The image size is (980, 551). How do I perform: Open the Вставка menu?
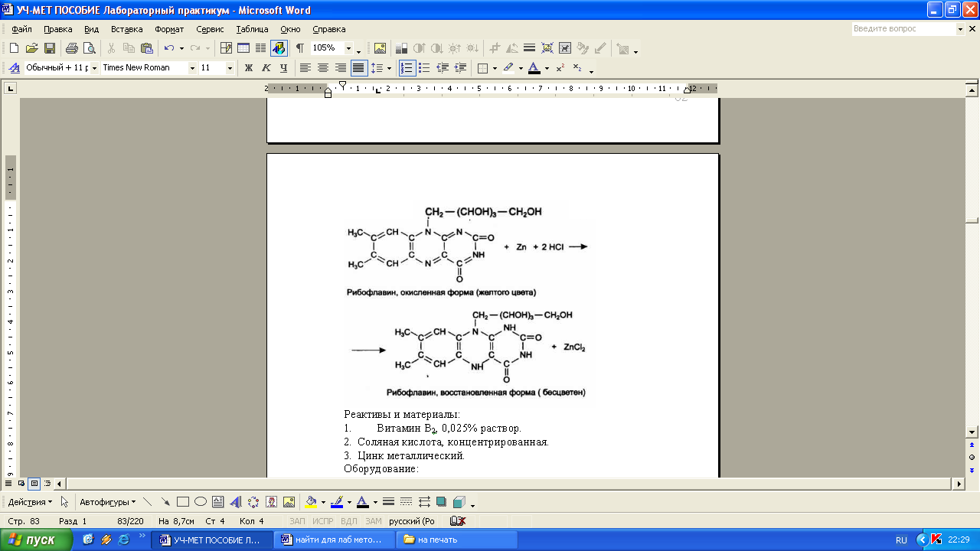(126, 29)
